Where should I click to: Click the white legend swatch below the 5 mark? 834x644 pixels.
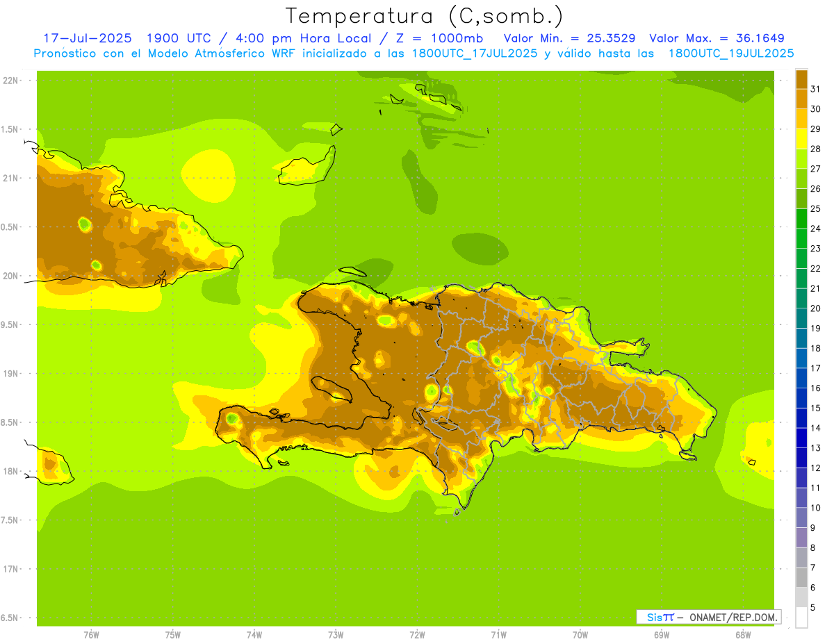coord(801,618)
